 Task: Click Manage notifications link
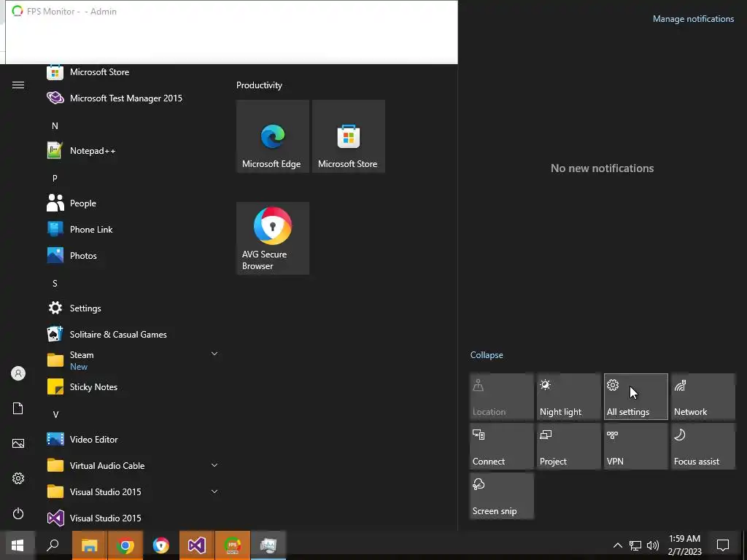pyautogui.click(x=693, y=19)
